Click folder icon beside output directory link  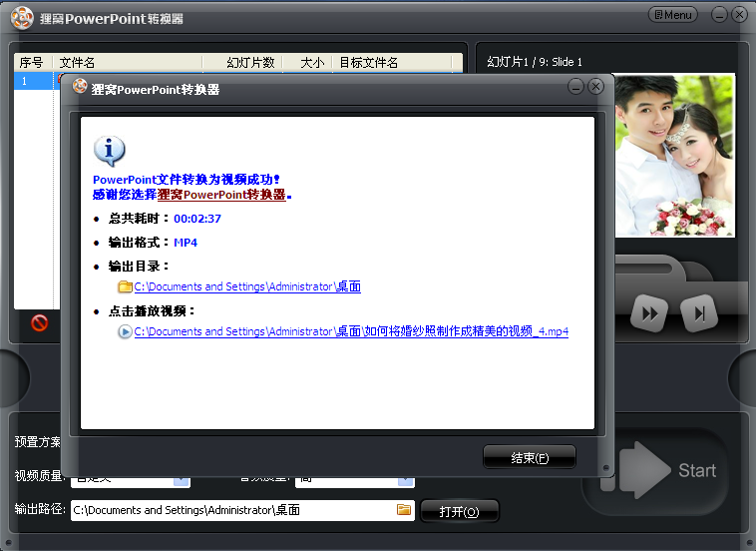tap(126, 286)
